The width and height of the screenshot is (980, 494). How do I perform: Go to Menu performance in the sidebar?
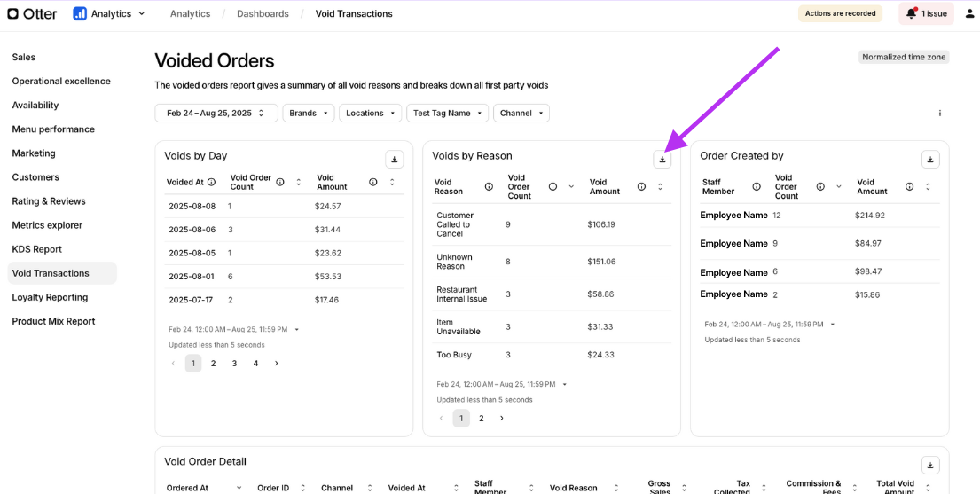[x=53, y=129]
